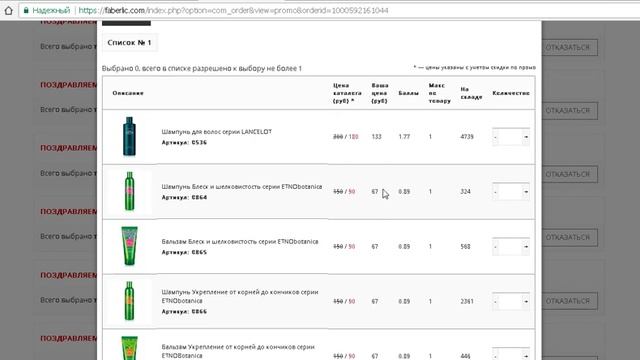Click the 'На складе' column header
The height and width of the screenshot is (360, 640).
click(x=471, y=93)
